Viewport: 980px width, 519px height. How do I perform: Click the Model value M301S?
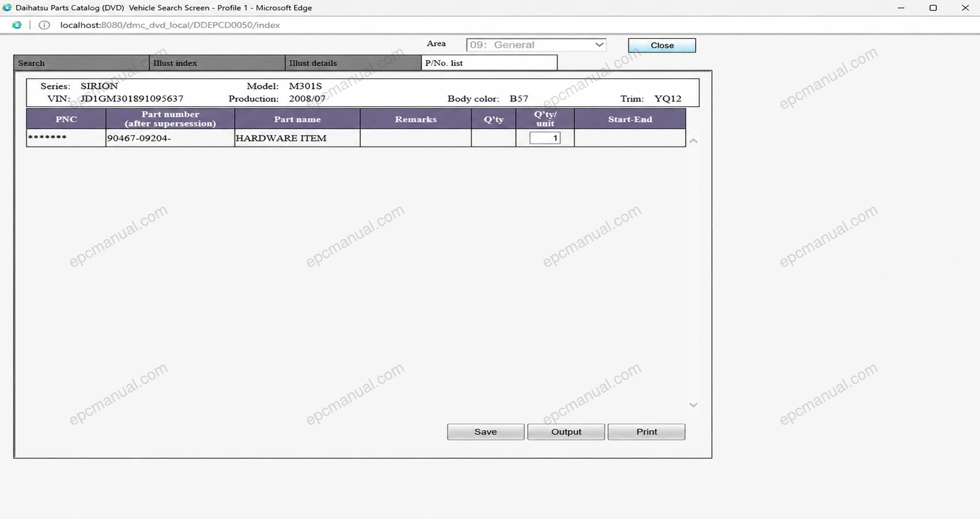[x=306, y=86]
